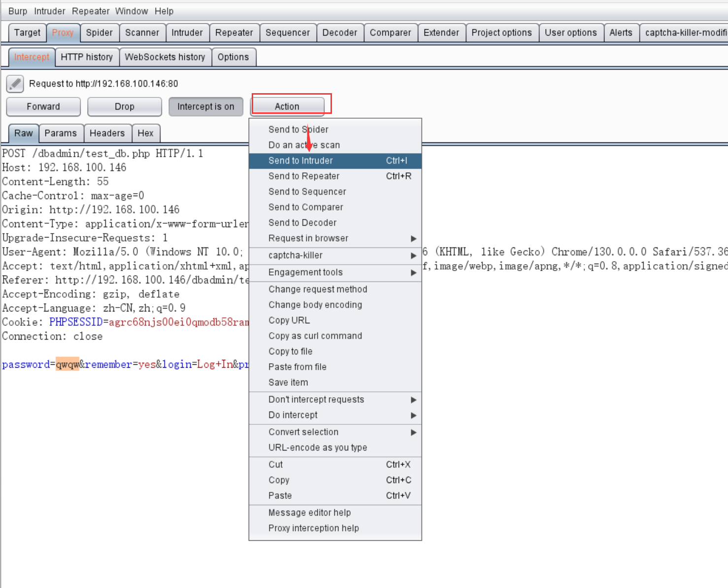The image size is (728, 588).
Task: Expand the Do intercept submenu
Action: [335, 415]
